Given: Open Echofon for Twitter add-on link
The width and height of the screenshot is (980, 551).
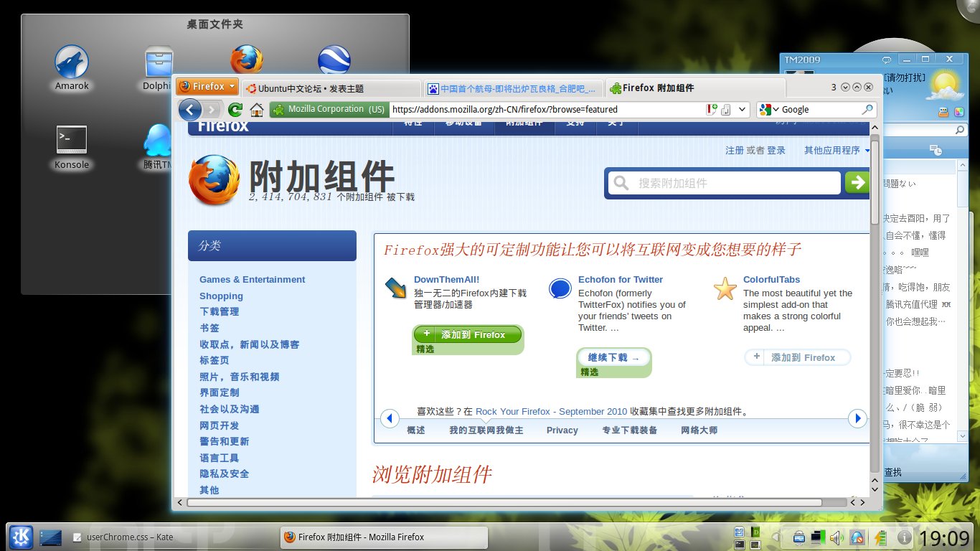Looking at the screenshot, I should coord(621,280).
